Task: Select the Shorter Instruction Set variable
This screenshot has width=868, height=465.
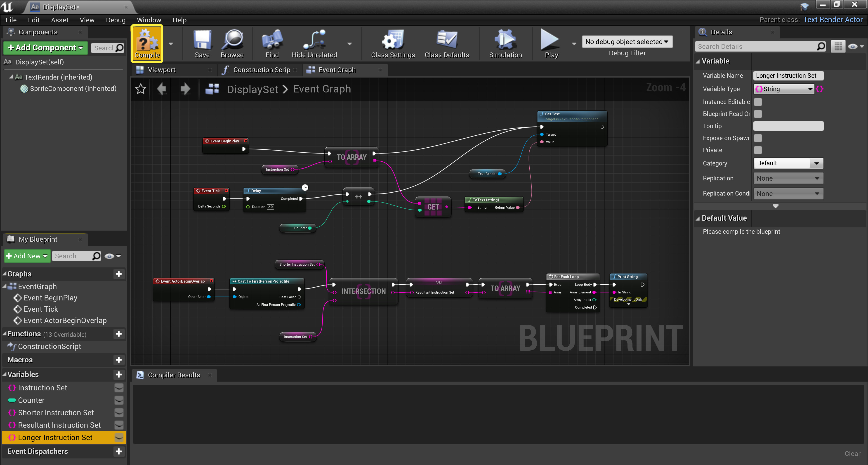Action: [x=56, y=413]
